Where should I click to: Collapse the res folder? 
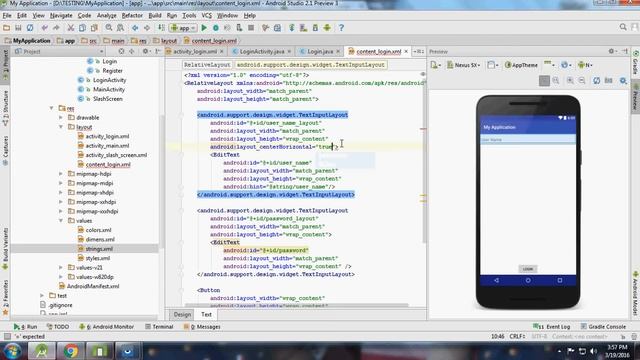pos(51,108)
